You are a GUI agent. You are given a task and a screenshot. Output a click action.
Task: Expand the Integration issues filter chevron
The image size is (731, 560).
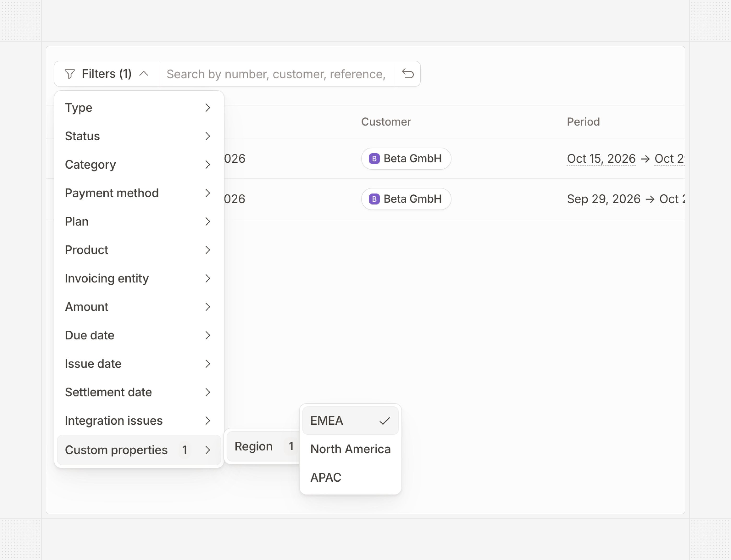(x=208, y=421)
